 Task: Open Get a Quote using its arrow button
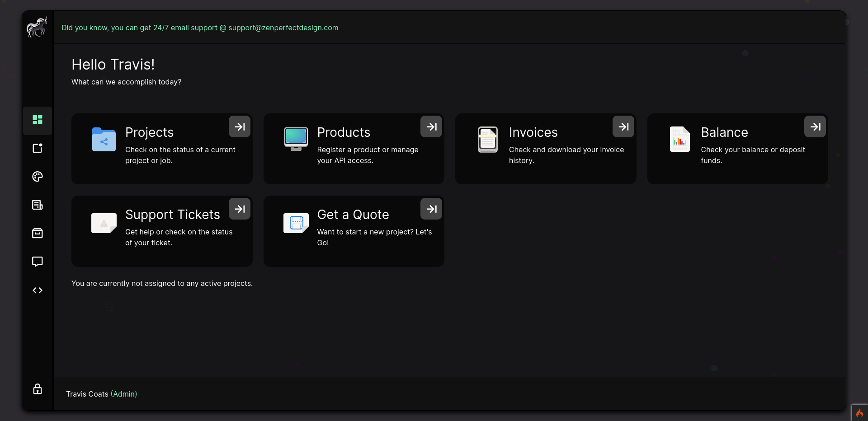click(431, 209)
